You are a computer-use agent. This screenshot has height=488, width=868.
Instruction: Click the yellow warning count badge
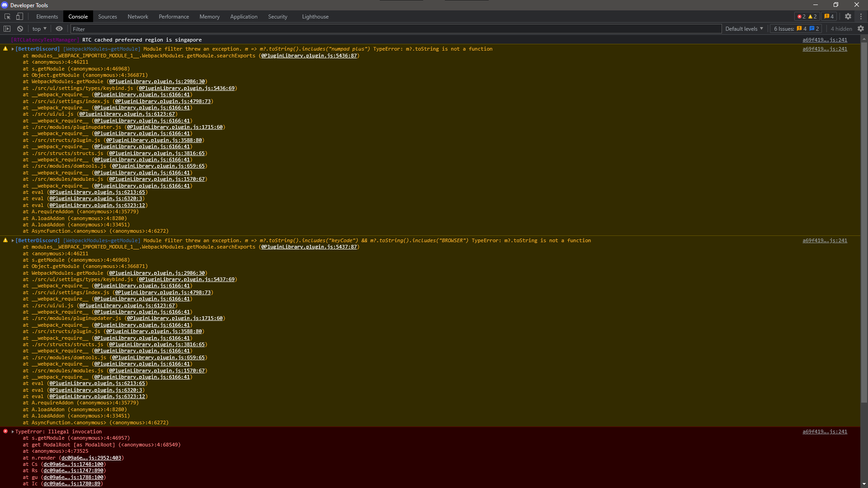coord(812,17)
